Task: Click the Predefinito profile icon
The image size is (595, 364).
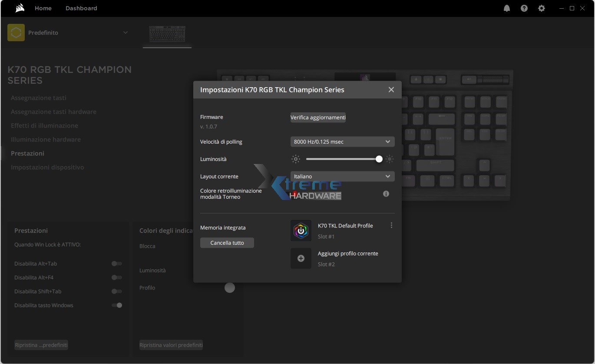Action: click(16, 33)
